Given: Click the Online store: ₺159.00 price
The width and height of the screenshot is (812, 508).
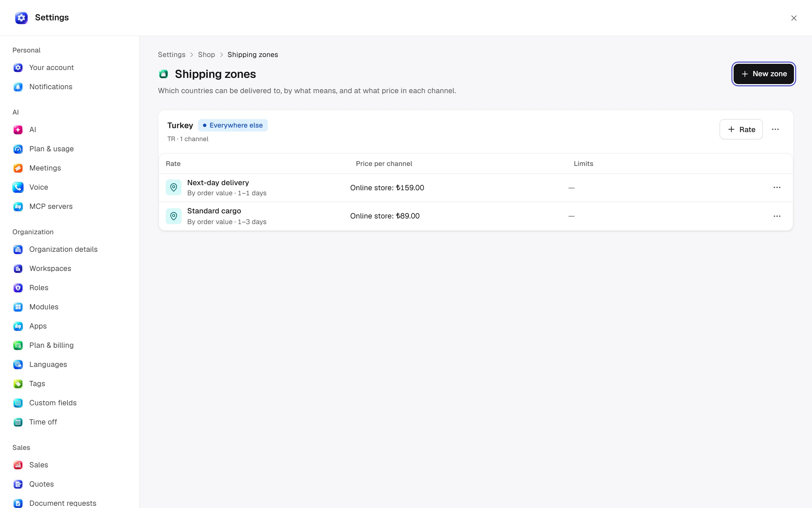Looking at the screenshot, I should click(387, 187).
